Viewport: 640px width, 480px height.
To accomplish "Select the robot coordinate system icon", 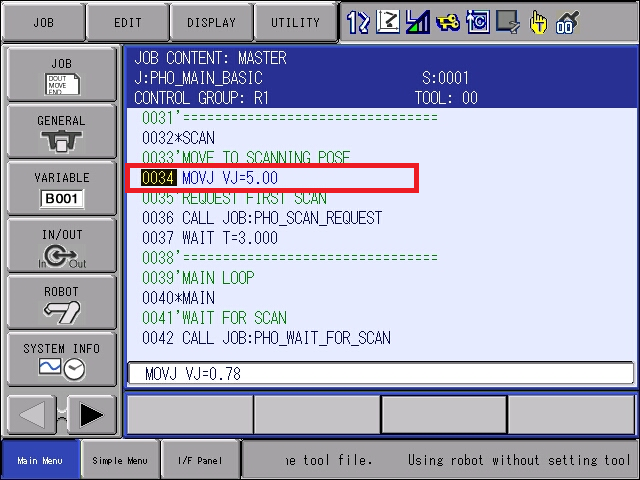I will tap(388, 22).
